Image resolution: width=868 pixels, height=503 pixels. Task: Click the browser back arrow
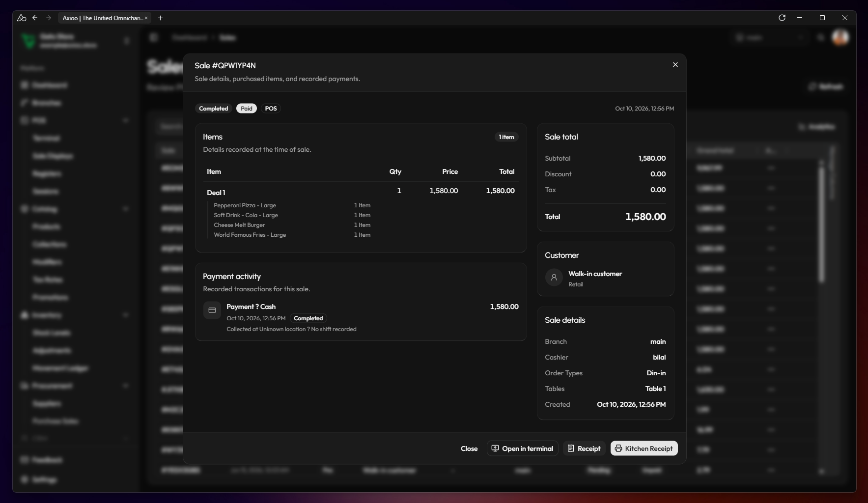35,18
